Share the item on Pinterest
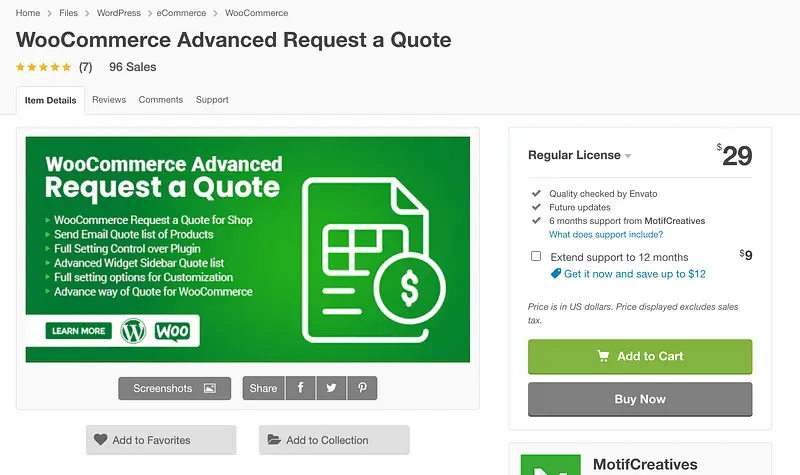Viewport: 800px width, 475px height. tap(362, 388)
